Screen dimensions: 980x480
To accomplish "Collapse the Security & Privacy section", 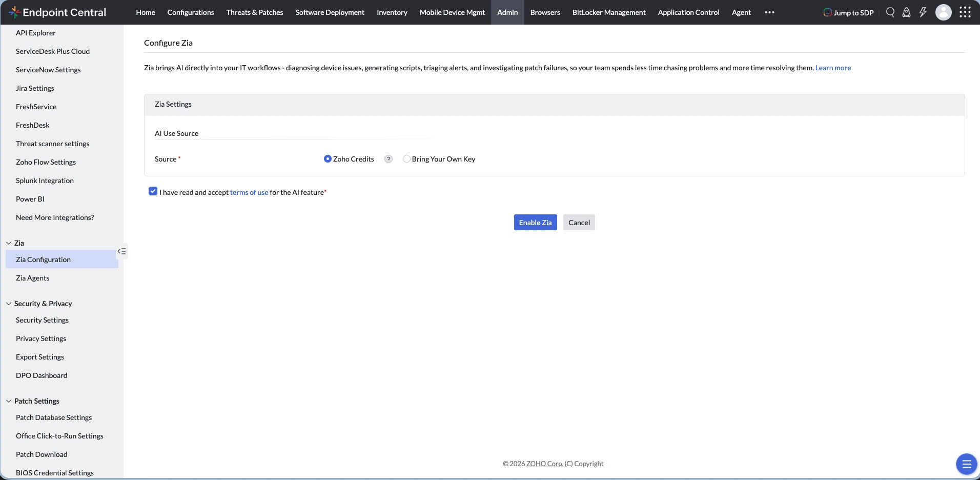I will 9,304.
